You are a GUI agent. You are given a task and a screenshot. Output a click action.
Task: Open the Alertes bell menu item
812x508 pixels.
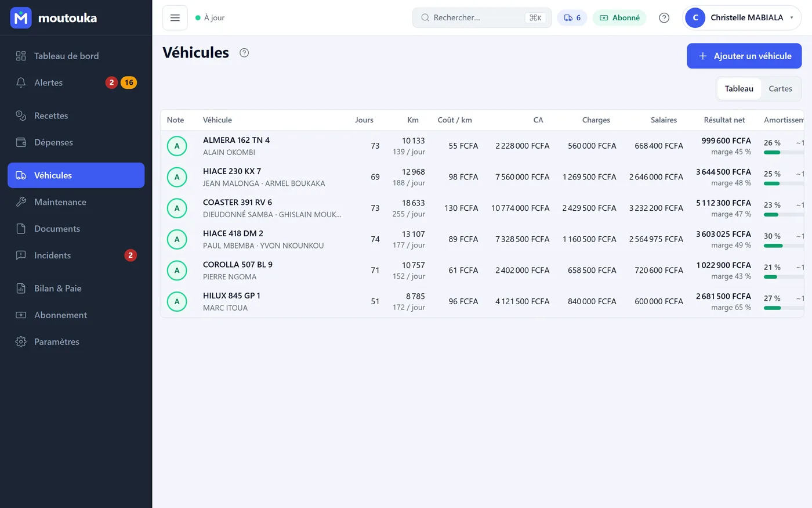pyautogui.click(x=76, y=82)
